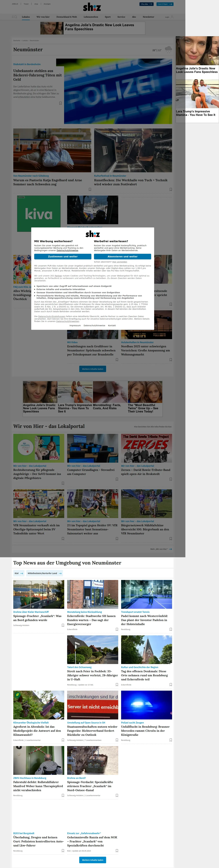Bookmark the Rollstuhlfahrer Manfred Weber article
219x868 pixels.
coord(63,796)
